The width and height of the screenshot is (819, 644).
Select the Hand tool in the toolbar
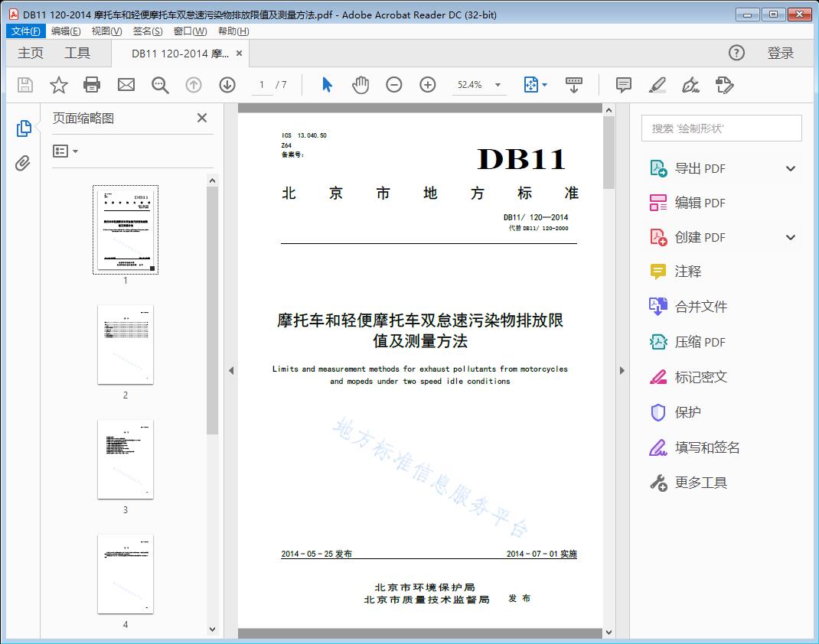pos(360,85)
